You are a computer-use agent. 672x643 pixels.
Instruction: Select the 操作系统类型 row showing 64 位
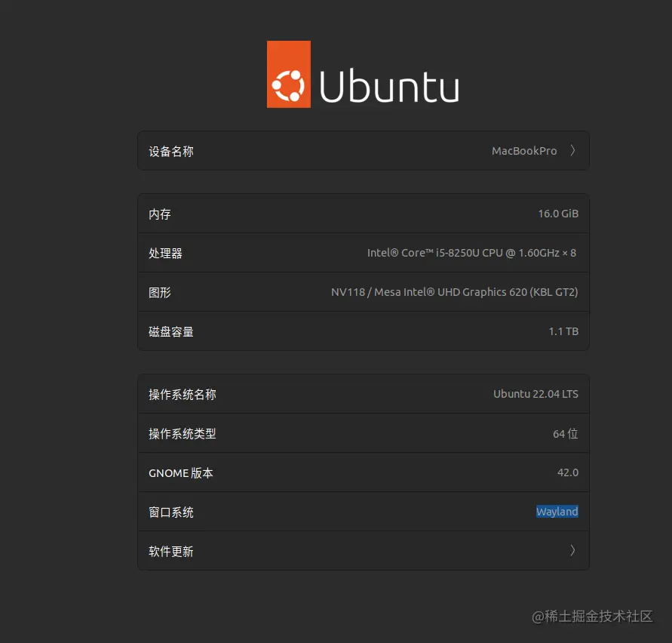pos(364,433)
